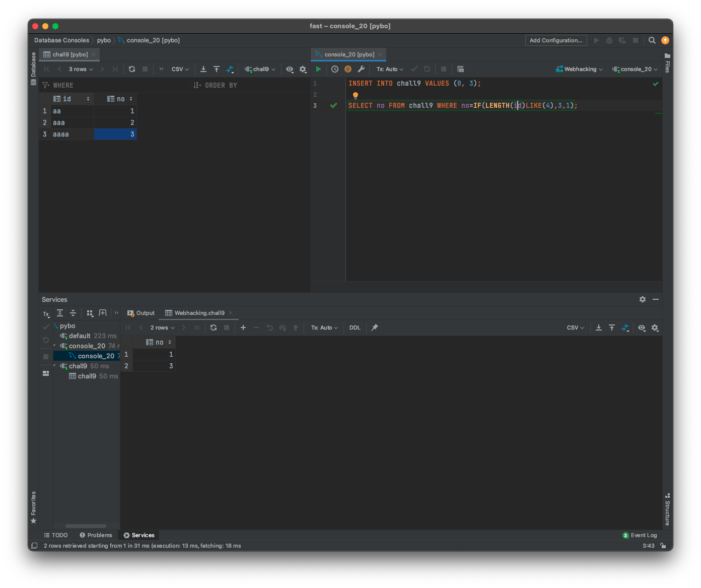Open Services panel settings gear
Viewport: 701px width, 588px height.
[643, 299]
